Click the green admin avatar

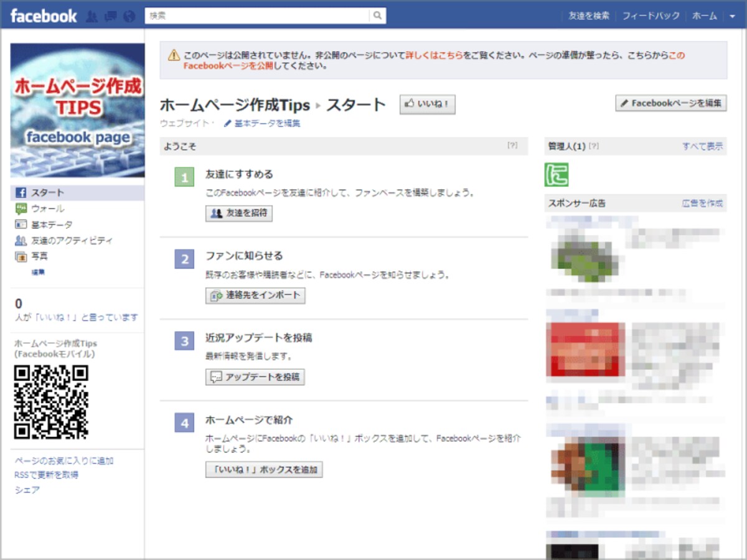point(557,175)
